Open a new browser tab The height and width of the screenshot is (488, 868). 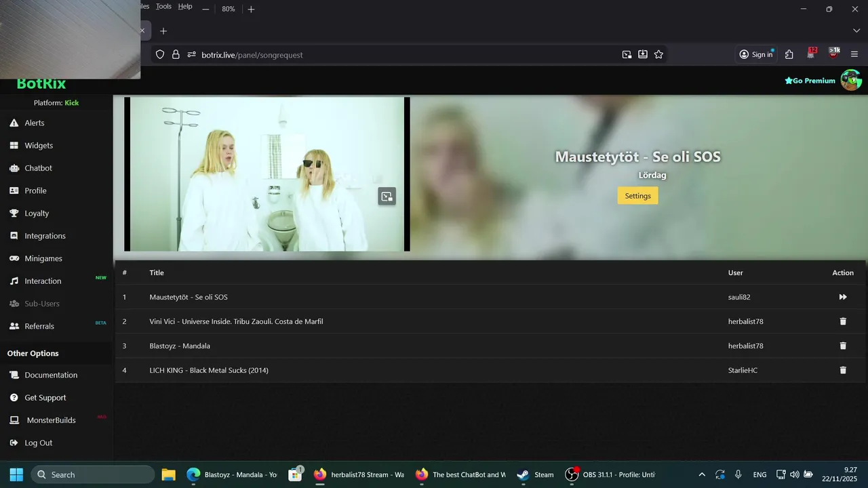tap(163, 30)
